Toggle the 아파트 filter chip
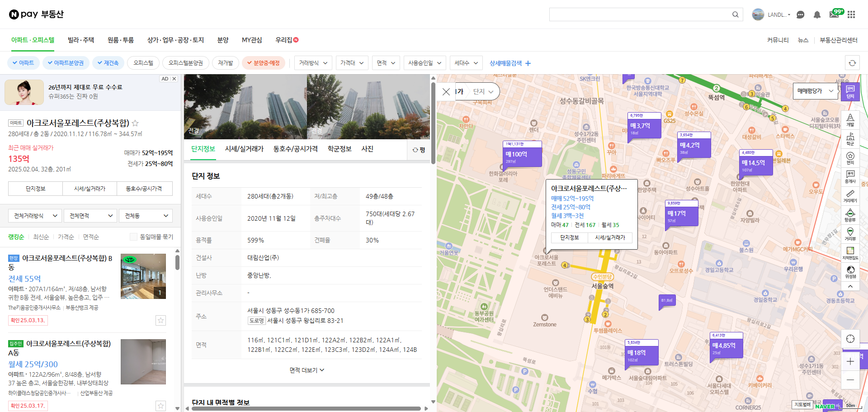 (24, 63)
